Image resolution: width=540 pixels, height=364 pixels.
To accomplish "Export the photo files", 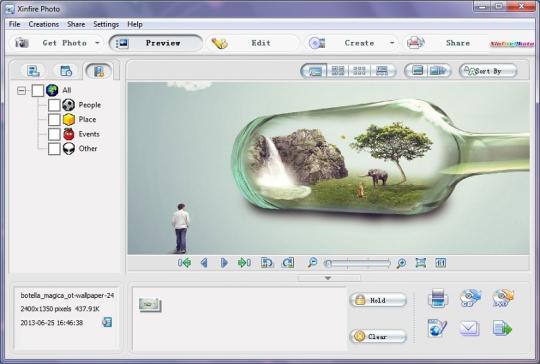I will (x=502, y=328).
